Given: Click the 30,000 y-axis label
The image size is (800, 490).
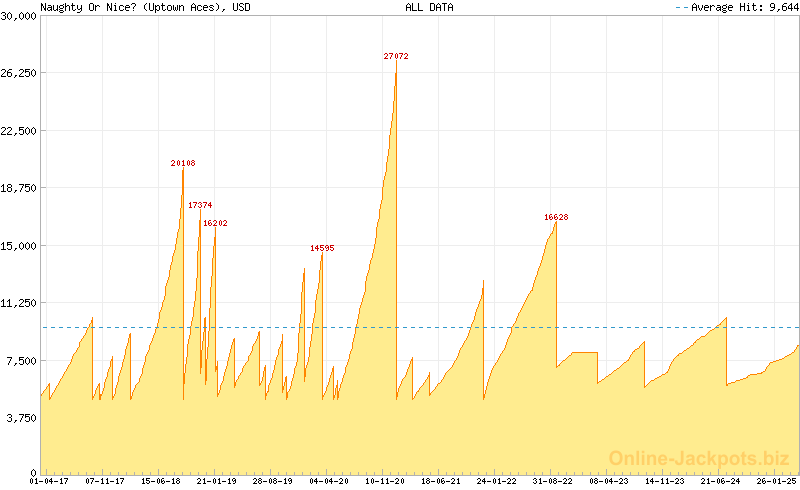Looking at the screenshot, I should 19,16.
